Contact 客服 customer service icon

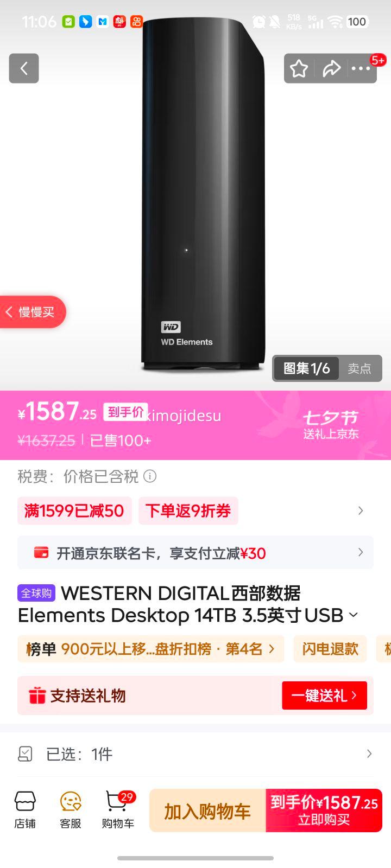click(71, 810)
